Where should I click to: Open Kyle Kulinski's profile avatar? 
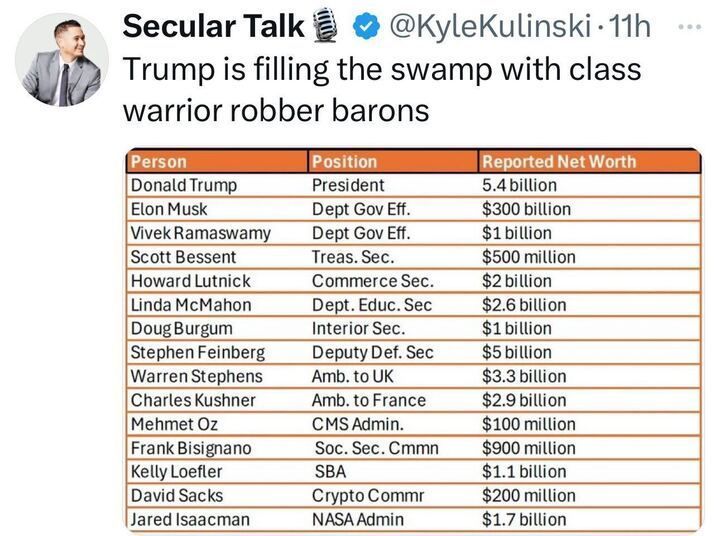[x=61, y=61]
